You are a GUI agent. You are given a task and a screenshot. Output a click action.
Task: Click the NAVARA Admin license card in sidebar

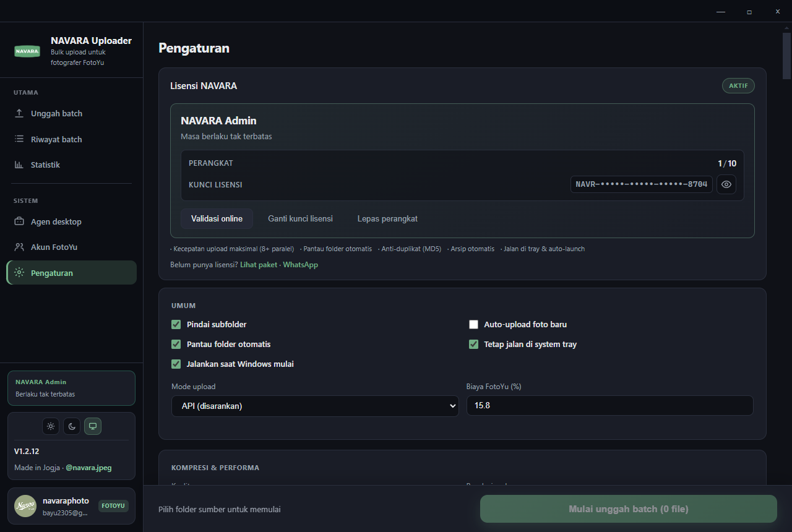[71, 388]
